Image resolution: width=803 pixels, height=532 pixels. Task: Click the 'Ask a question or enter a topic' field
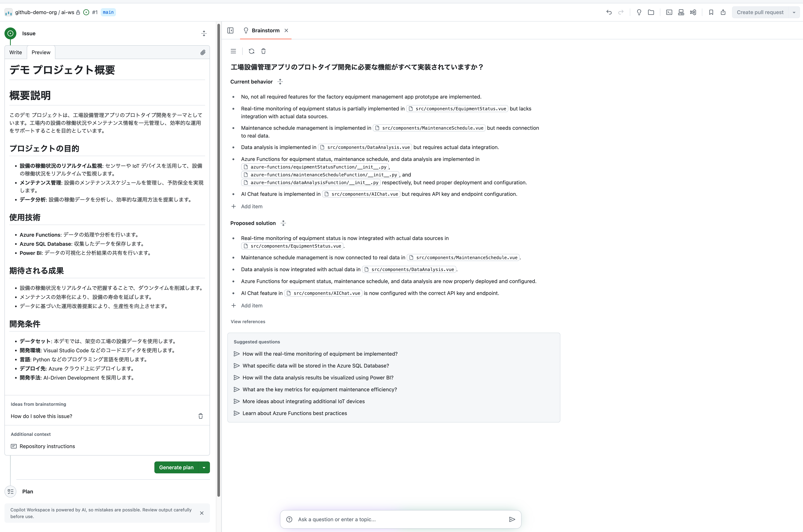(x=401, y=519)
